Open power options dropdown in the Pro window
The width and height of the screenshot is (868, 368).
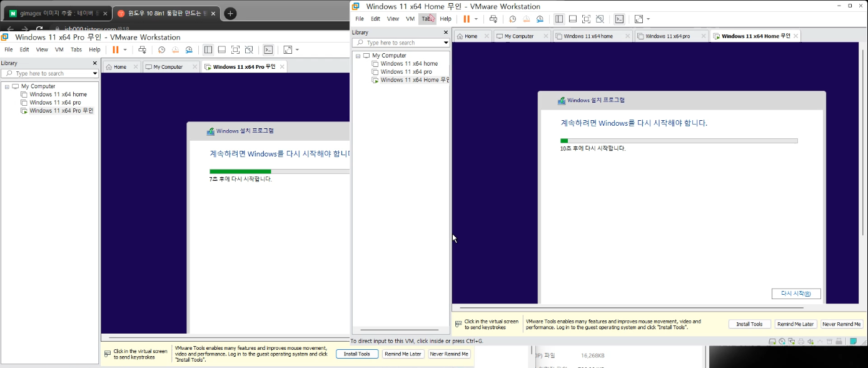click(x=125, y=49)
